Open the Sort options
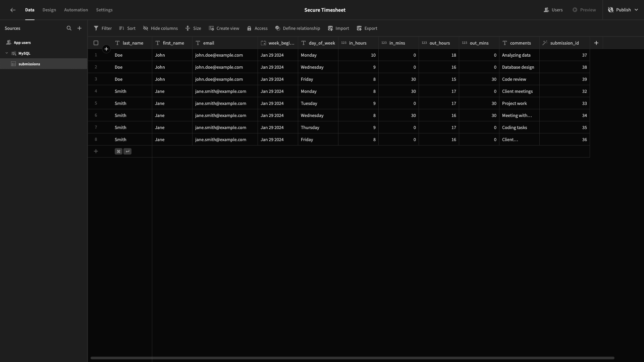Screen dimensions: 644x362 (x=127, y=28)
